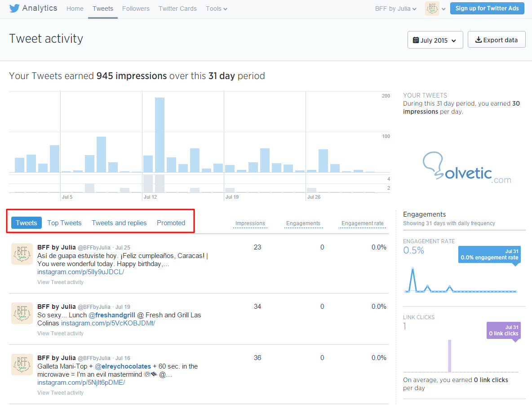Click the avatar on the Jul 19 tweet
This screenshot has width=532, height=405.
pos(22,313)
